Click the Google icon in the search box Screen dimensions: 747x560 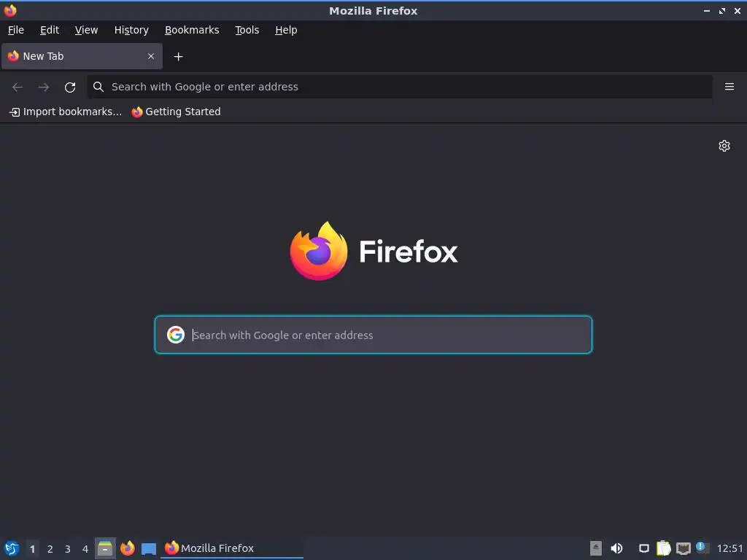[176, 335]
